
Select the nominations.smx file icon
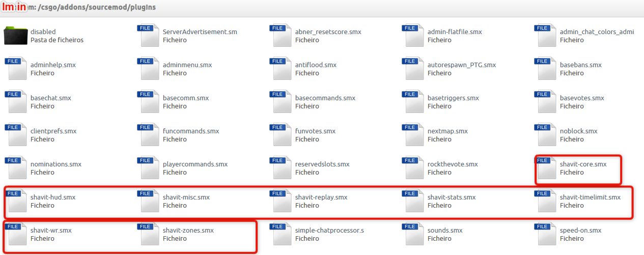point(16,168)
